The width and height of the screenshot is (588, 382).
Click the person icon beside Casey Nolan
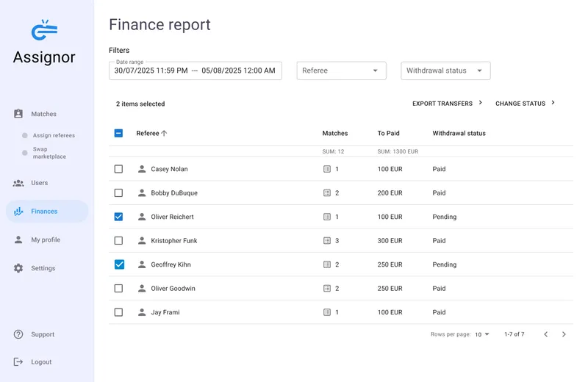point(142,169)
